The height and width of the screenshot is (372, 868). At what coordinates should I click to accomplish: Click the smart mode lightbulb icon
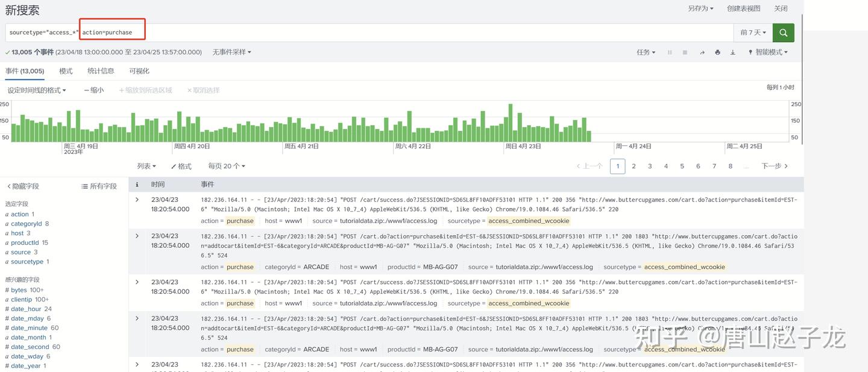751,52
